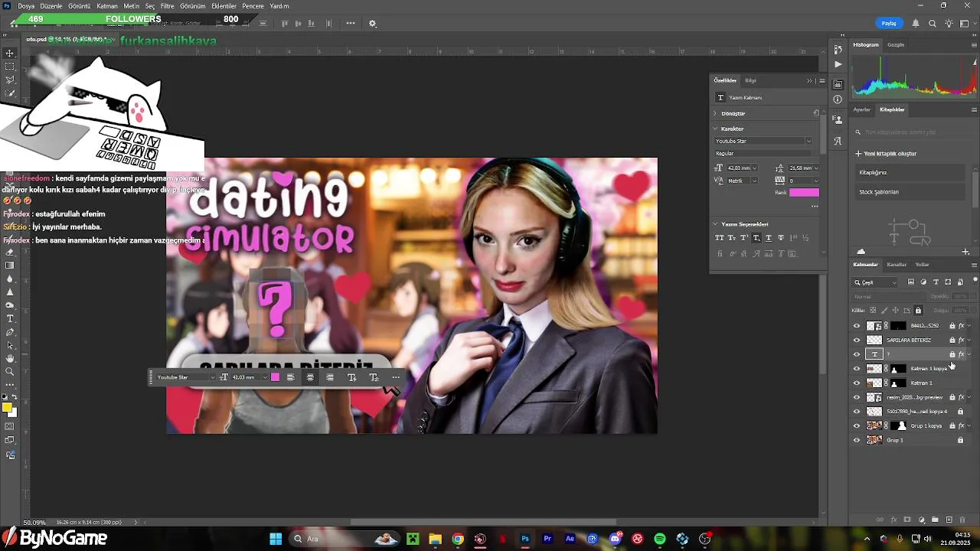
Task: Select the Gradient tool
Action: (10, 266)
